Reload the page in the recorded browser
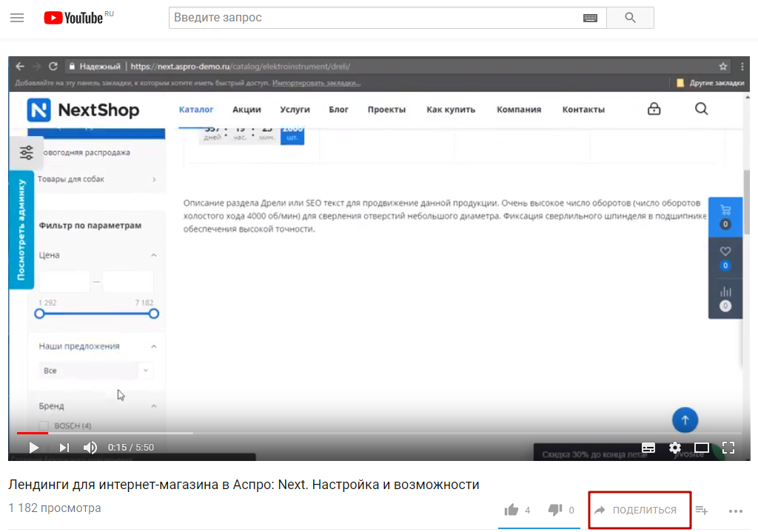This screenshot has height=532, width=758. pos(53,66)
